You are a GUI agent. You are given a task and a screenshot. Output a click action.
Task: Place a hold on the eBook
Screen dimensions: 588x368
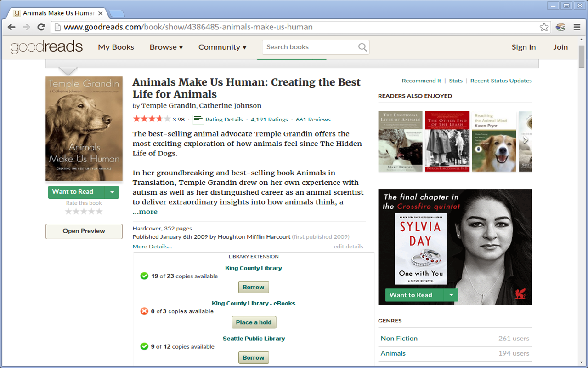[x=254, y=322]
